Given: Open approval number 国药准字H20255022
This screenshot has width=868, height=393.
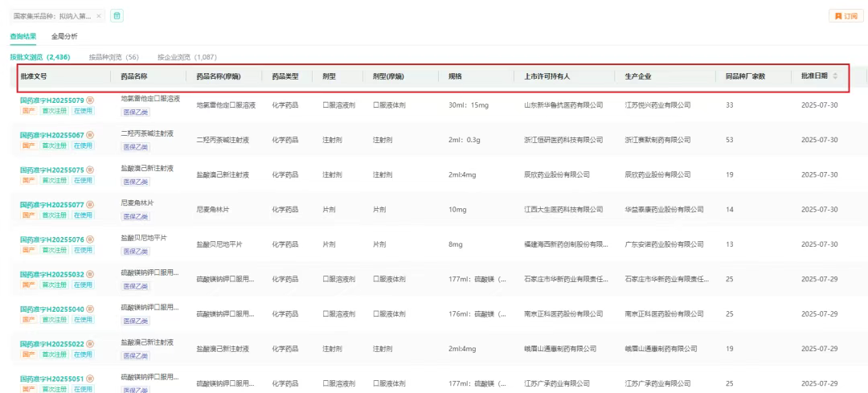Looking at the screenshot, I should (52, 345).
